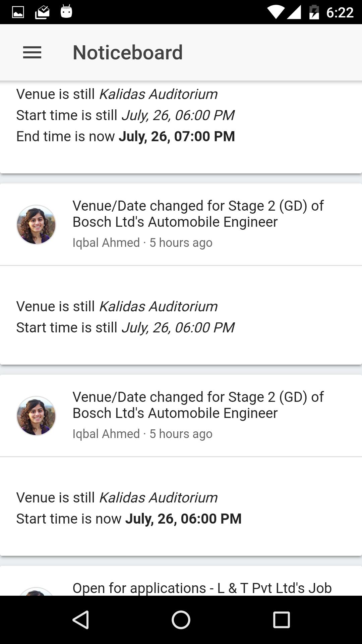Tap 'End time is now July, 26, 07:00 PM' text

click(x=126, y=137)
